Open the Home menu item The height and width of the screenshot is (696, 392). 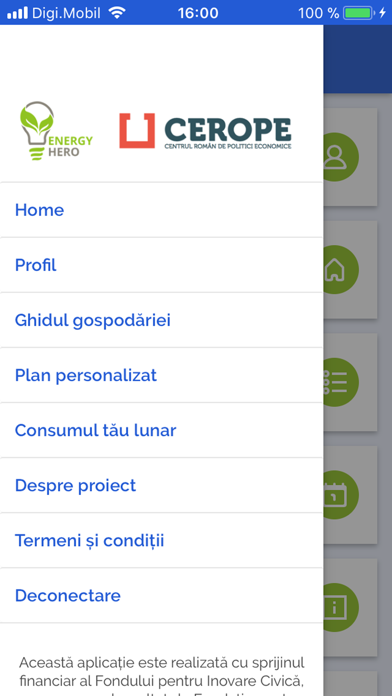[x=162, y=210]
